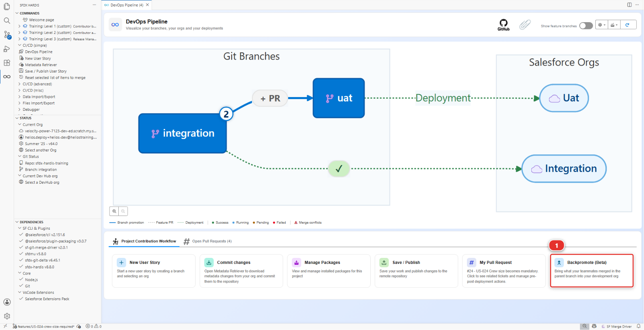Screen dimensions: 644x330
Task: Click the + PR node in diagram
Action: tap(270, 98)
